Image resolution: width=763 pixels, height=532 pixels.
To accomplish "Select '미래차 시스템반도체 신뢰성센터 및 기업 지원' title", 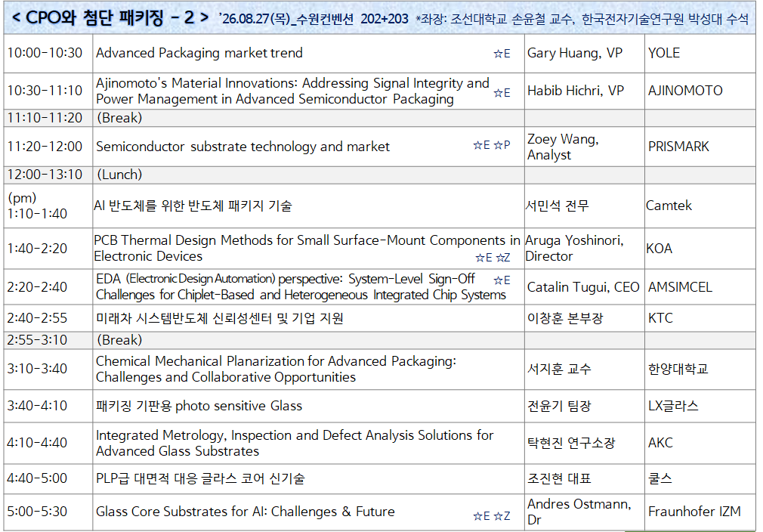I will pos(220,318).
